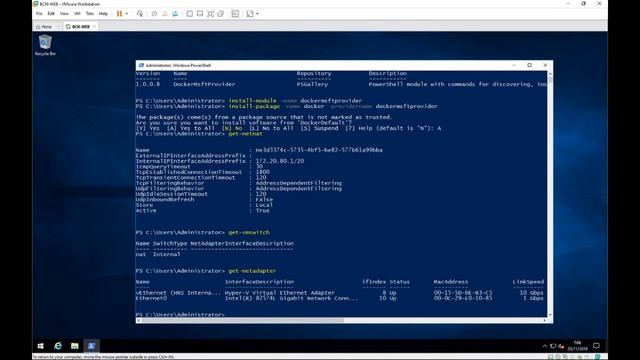Click the volume icon in system tray

click(561, 346)
